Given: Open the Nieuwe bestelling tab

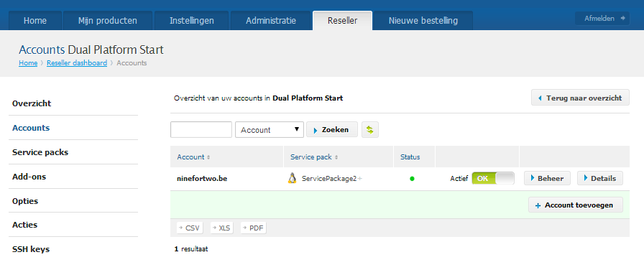Looking at the screenshot, I should (423, 21).
